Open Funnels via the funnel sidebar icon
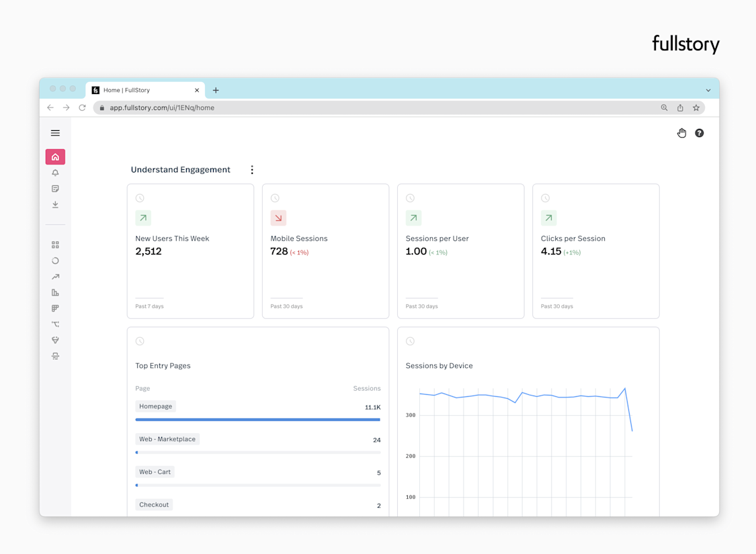This screenshot has height=554, width=756. [55, 340]
